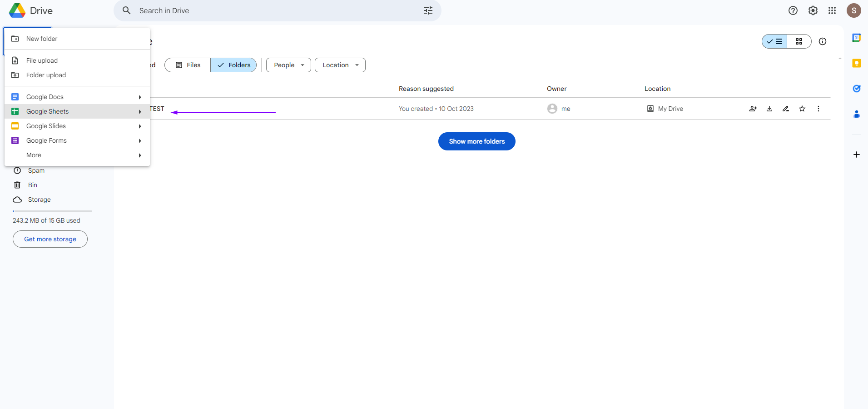This screenshot has width=868, height=409.
Task: Open Bin in the sidebar
Action: coord(33,185)
